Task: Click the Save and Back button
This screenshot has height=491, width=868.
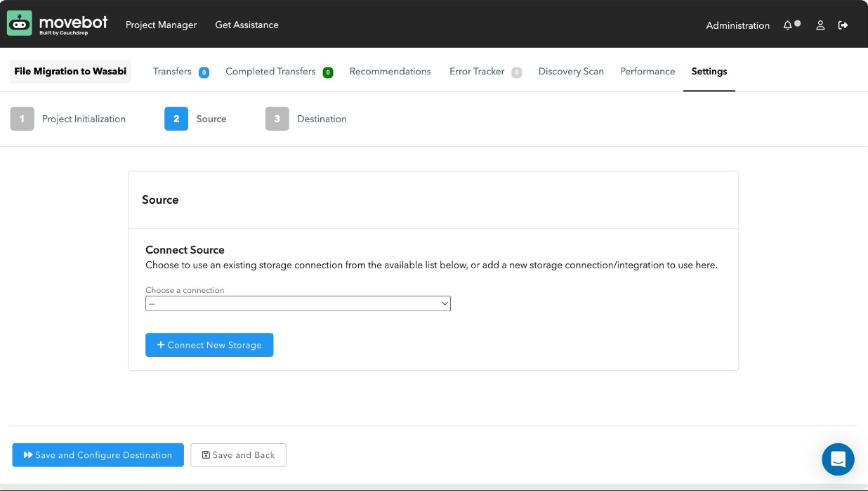Action: (239, 455)
